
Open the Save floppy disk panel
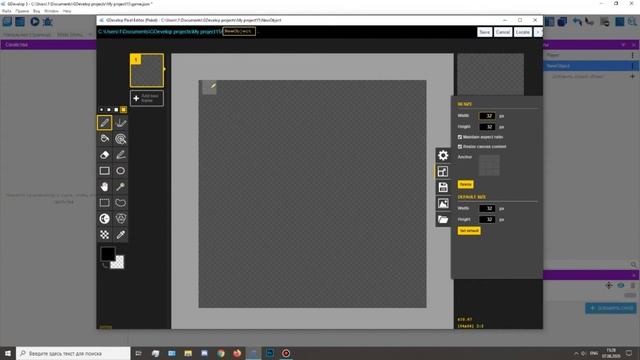(x=443, y=187)
